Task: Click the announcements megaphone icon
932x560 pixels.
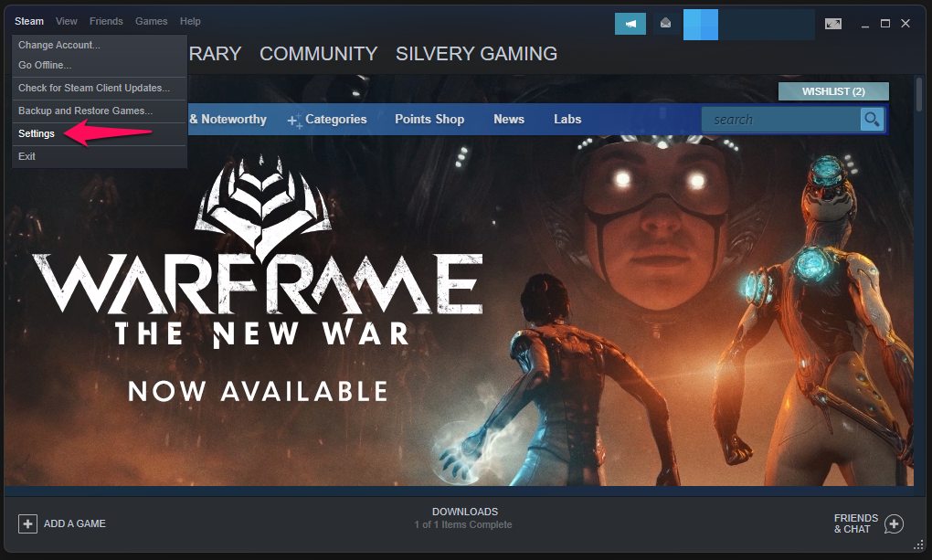Action: click(x=630, y=24)
